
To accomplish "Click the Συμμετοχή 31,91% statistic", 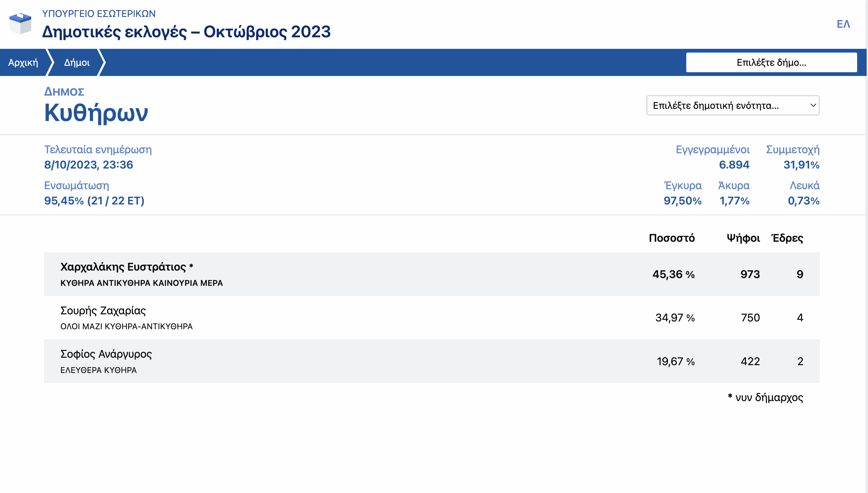I will pos(801,165).
